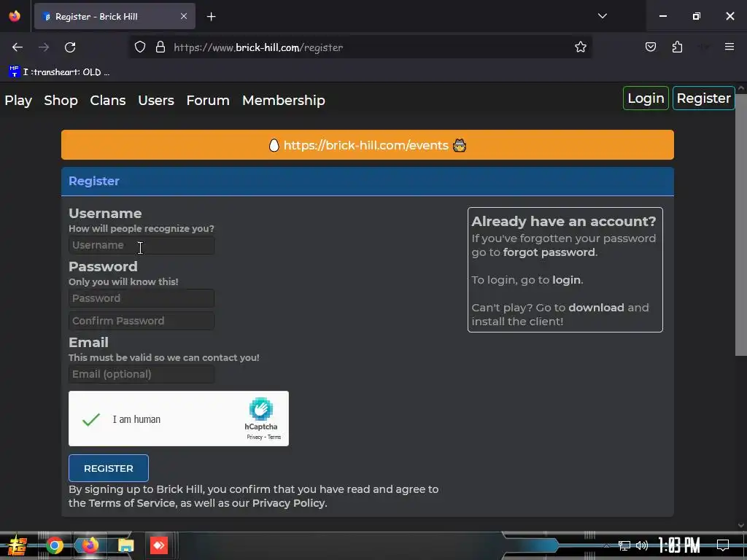Viewport: 747px width, 560px height.
Task: Open the Start menu in the taskbar
Action: coord(18,545)
